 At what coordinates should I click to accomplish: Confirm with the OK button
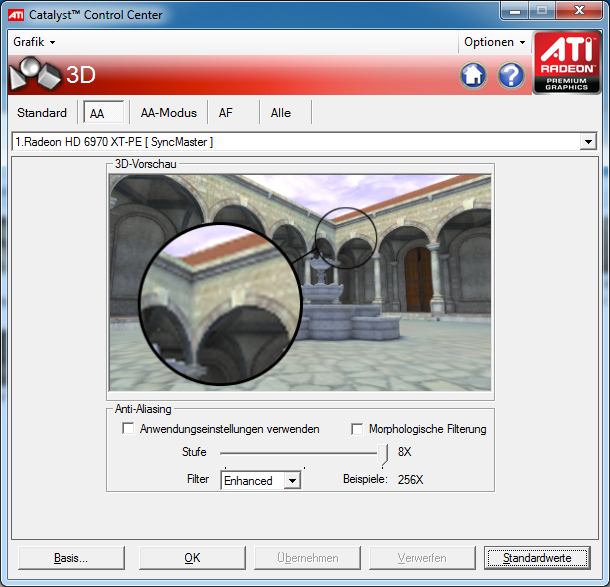[192, 558]
